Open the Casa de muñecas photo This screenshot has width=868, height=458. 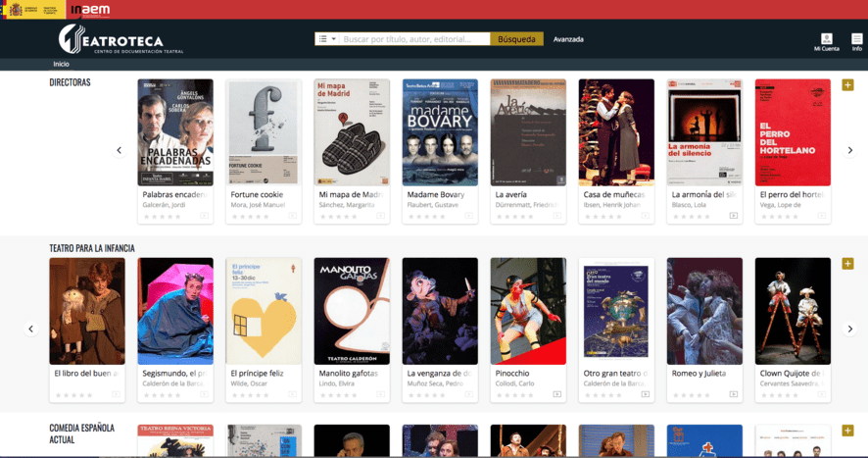click(x=616, y=132)
